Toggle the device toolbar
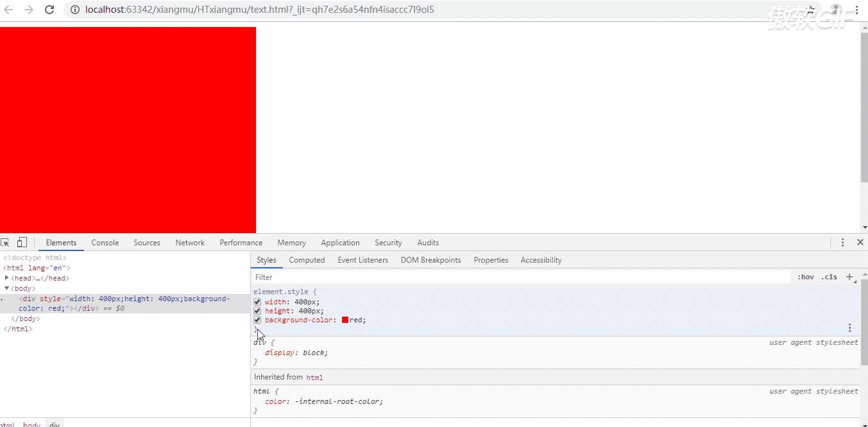 (22, 243)
